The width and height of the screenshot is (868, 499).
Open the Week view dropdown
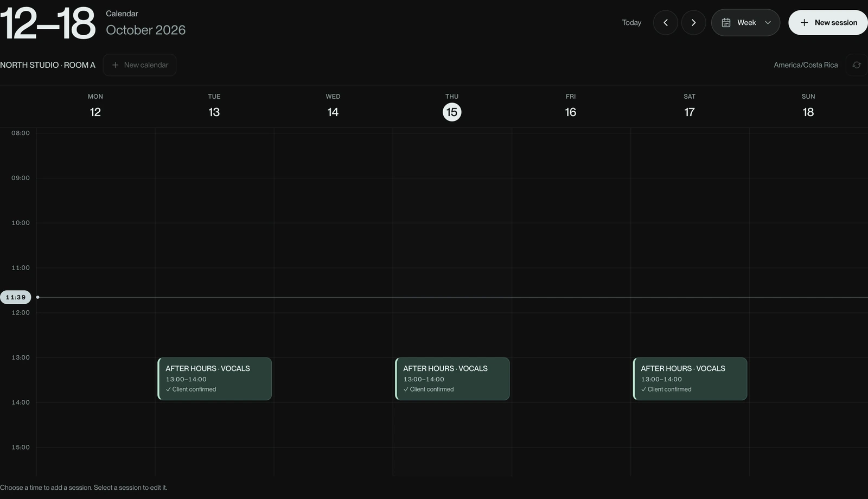745,23
